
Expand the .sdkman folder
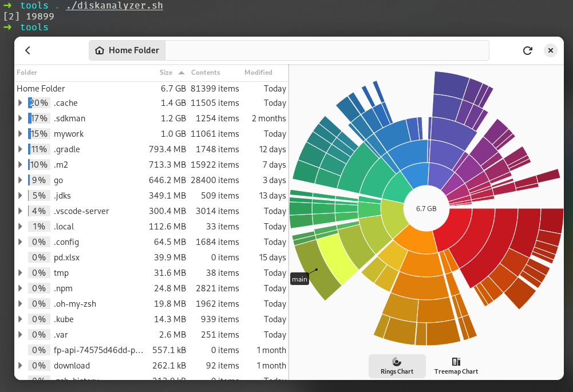[x=20, y=118]
